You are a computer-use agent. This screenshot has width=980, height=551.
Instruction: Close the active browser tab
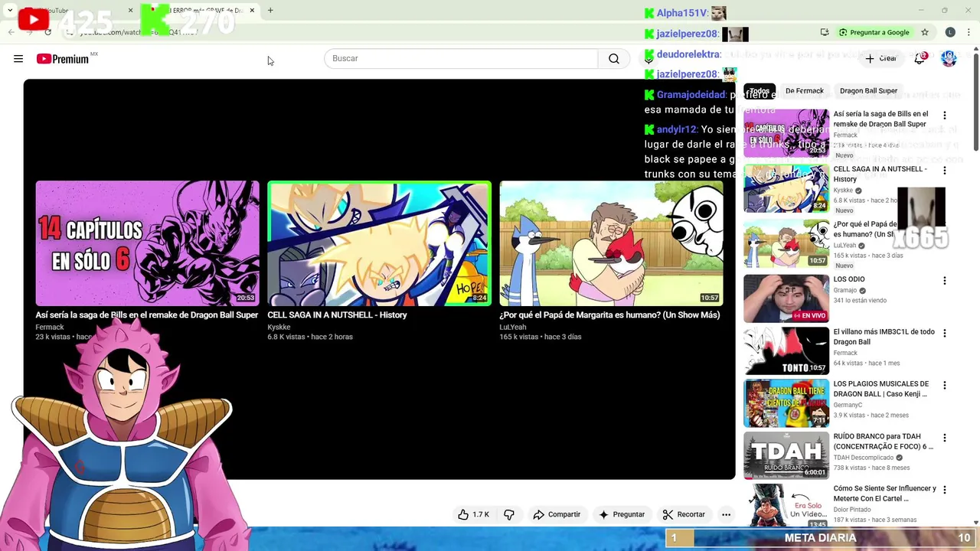coord(252,11)
